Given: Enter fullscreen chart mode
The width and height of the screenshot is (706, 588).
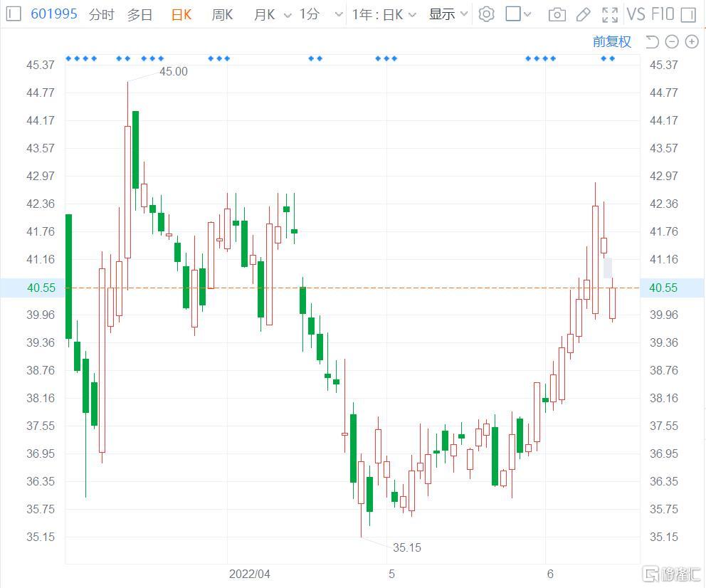Looking at the screenshot, I should tap(610, 15).
